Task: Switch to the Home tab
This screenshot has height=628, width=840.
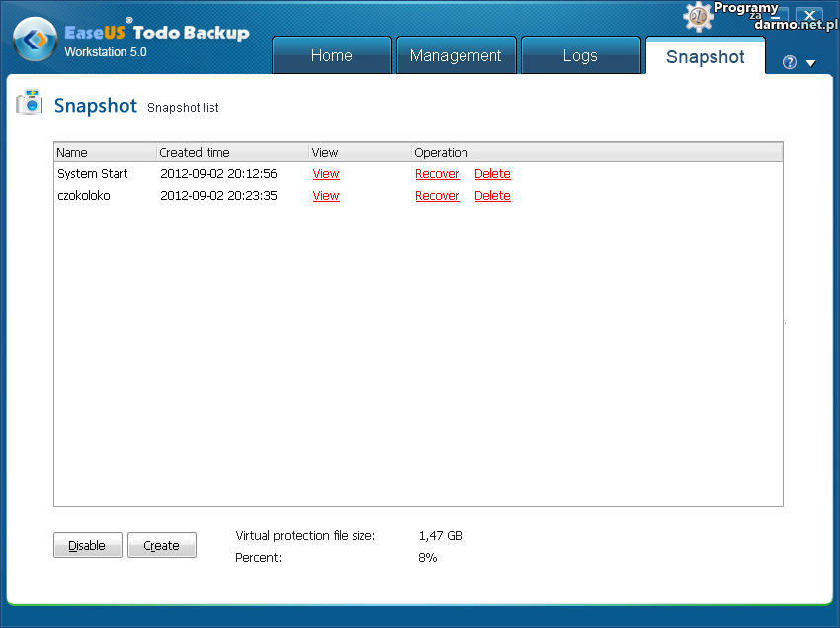Action: click(331, 55)
